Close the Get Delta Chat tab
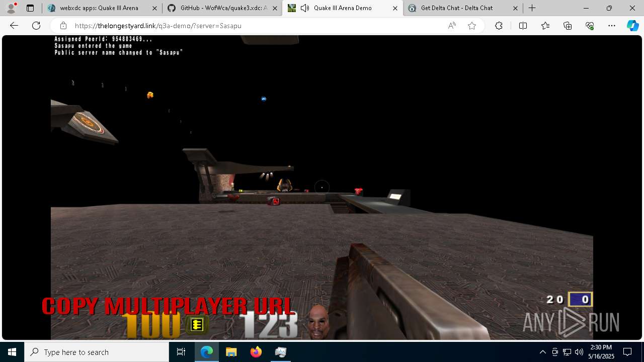The height and width of the screenshot is (362, 644). pos(515,8)
